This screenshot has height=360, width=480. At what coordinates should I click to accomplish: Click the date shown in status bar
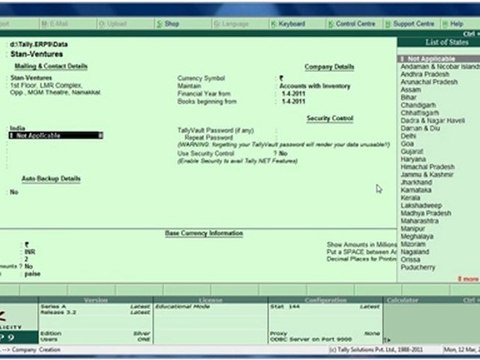coord(462,350)
